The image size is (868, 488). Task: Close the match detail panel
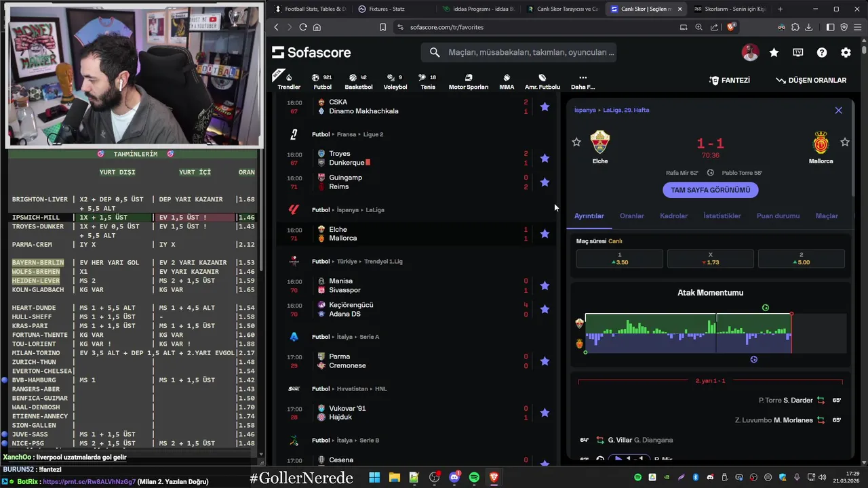[x=838, y=110]
